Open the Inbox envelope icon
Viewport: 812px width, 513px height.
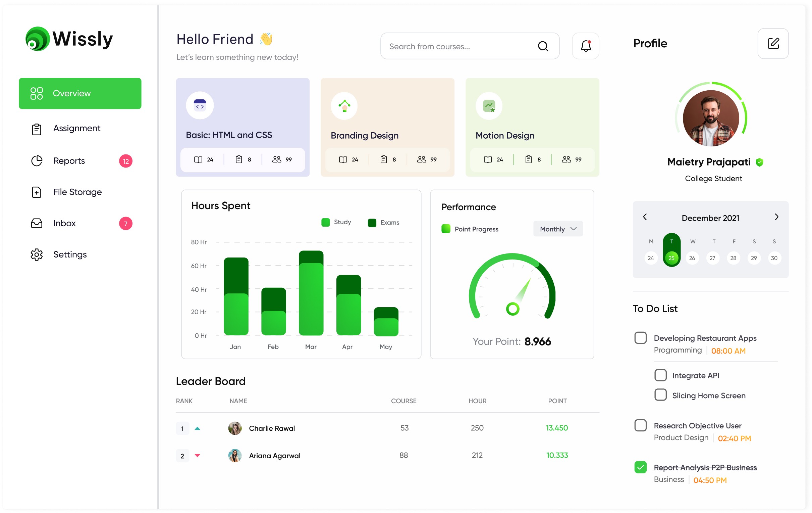37,223
